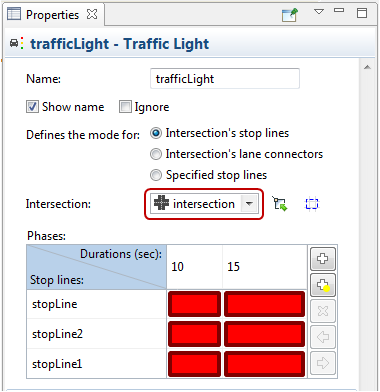Toggle stopLine red signal in 15 sec phase
Image resolution: width=380 pixels, height=392 pixels.
click(x=265, y=304)
